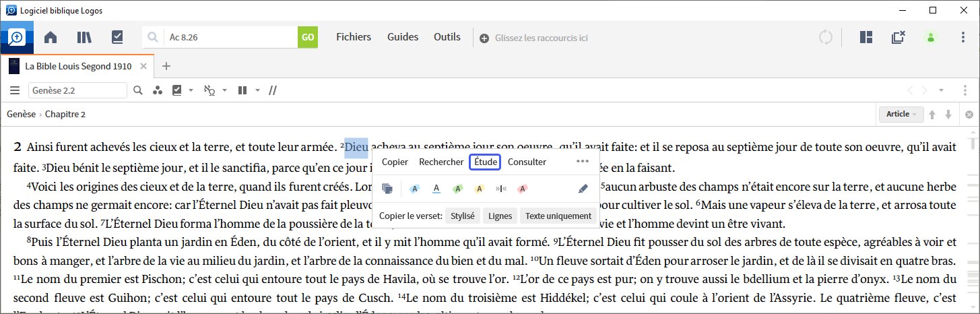
Task: Click the checkbox-book reading plan toolbar icon
Action: pyautogui.click(x=178, y=90)
